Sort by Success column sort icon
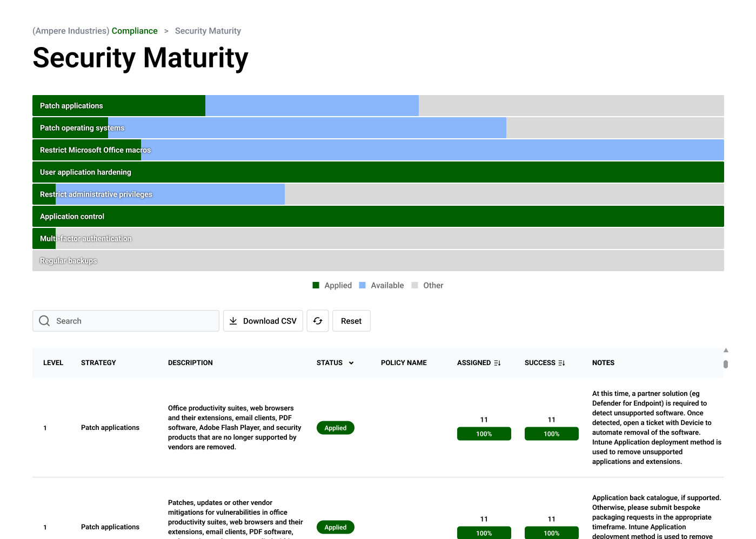This screenshot has height=539, width=756. coord(561,363)
